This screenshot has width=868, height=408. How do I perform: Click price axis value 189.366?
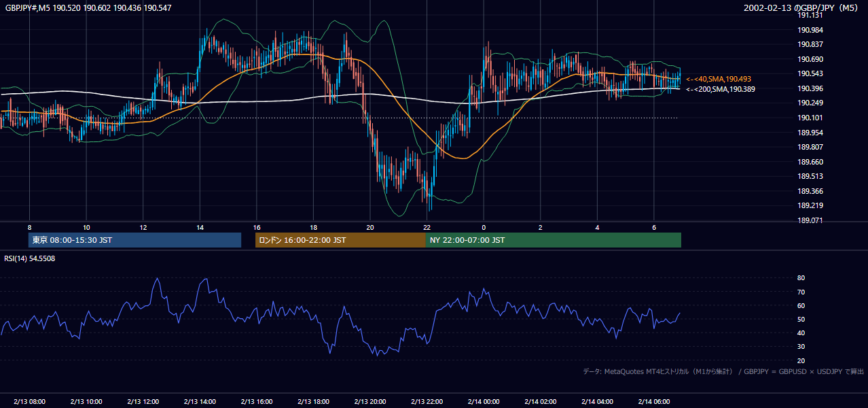click(812, 191)
